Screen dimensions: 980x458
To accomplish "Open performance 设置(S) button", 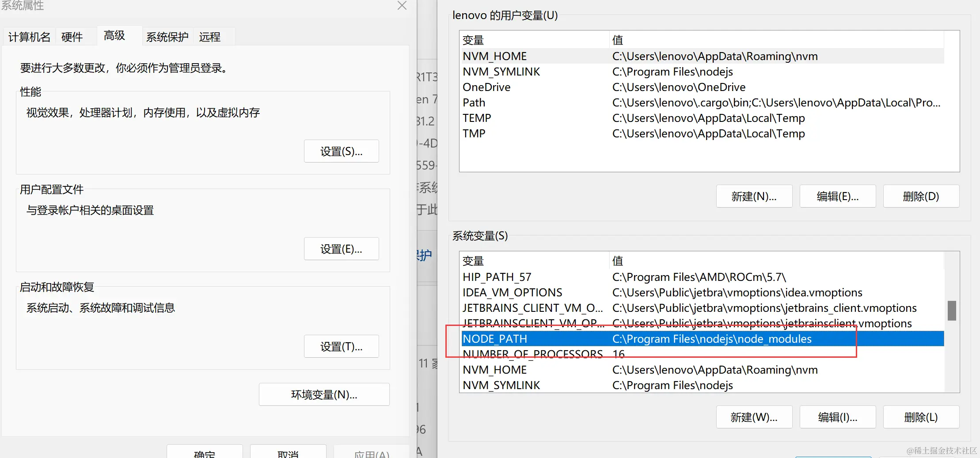I will pos(341,151).
